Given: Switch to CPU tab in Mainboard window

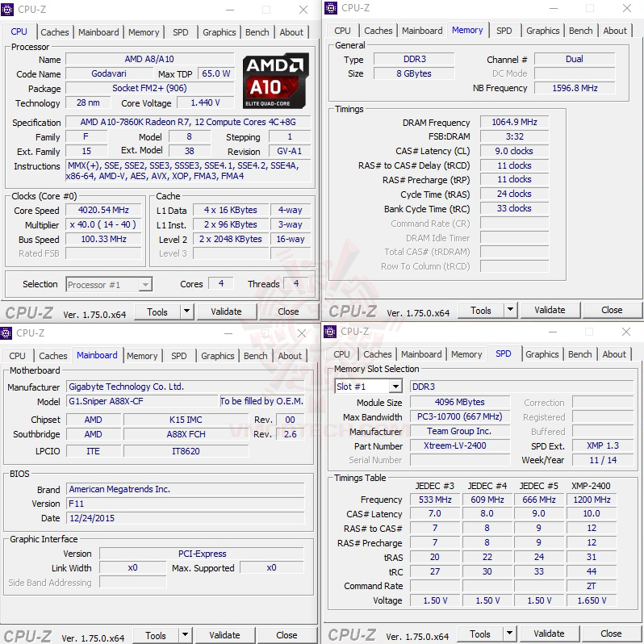Looking at the screenshot, I should tap(17, 356).
